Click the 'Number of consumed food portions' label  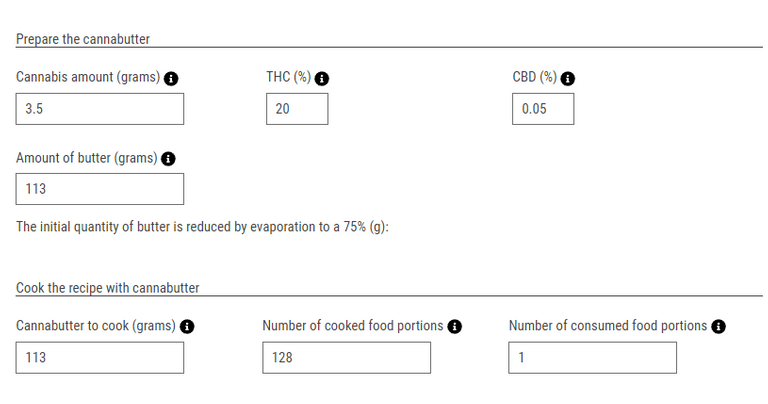coord(608,326)
